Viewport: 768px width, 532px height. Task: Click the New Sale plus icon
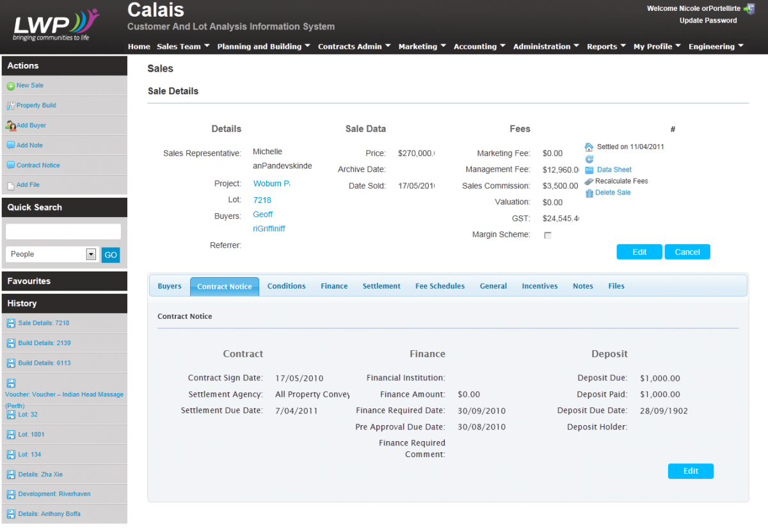[x=10, y=86]
